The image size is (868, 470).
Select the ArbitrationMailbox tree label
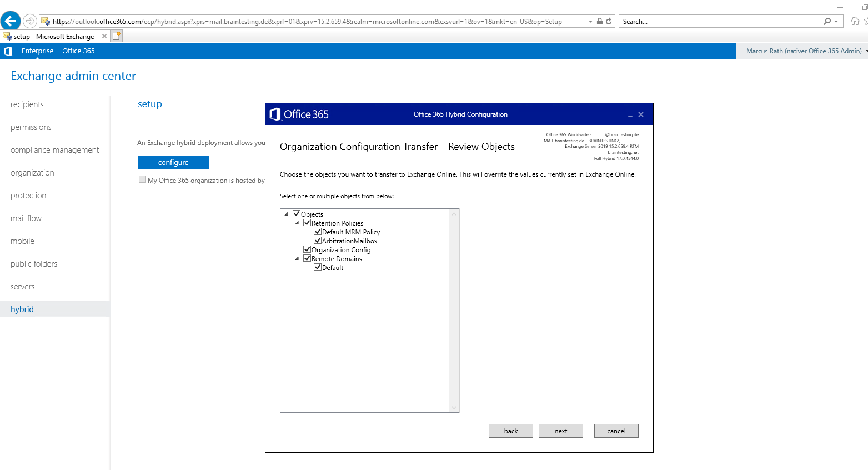pyautogui.click(x=350, y=241)
